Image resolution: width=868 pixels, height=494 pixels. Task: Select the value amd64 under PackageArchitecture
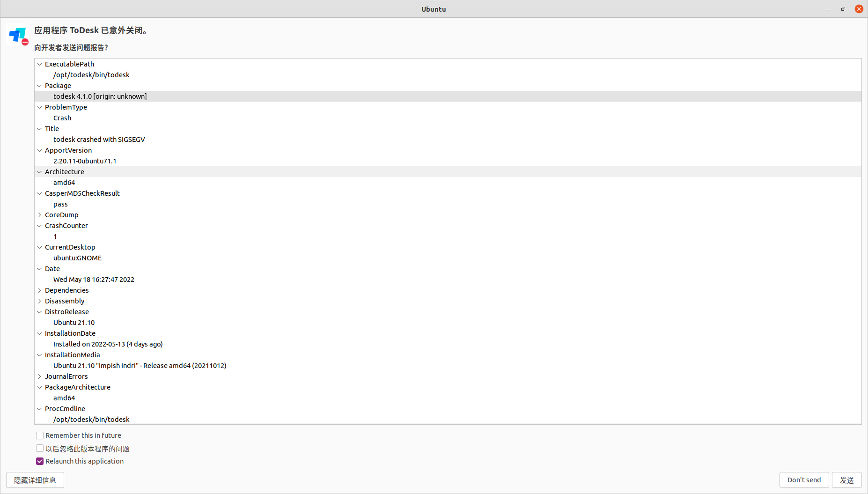point(64,398)
